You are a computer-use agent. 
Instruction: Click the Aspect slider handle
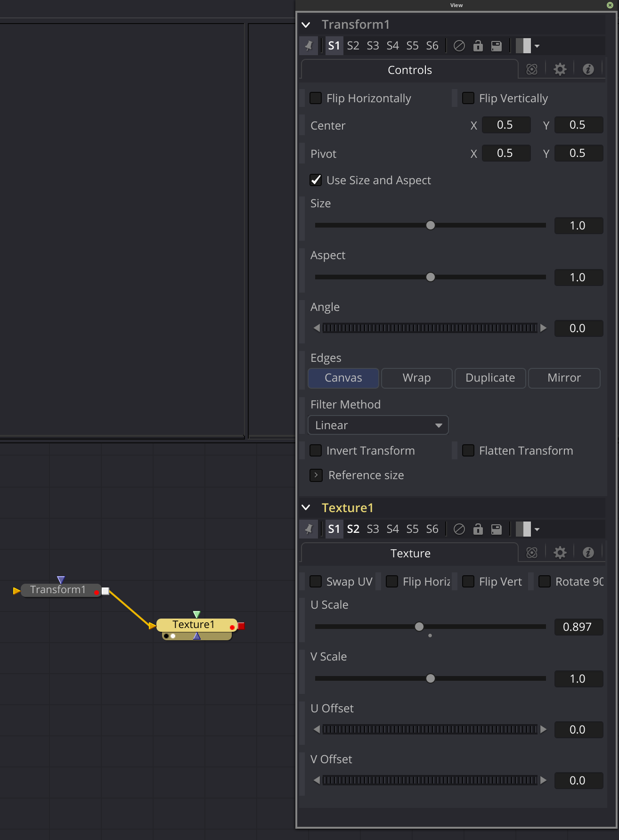point(431,277)
